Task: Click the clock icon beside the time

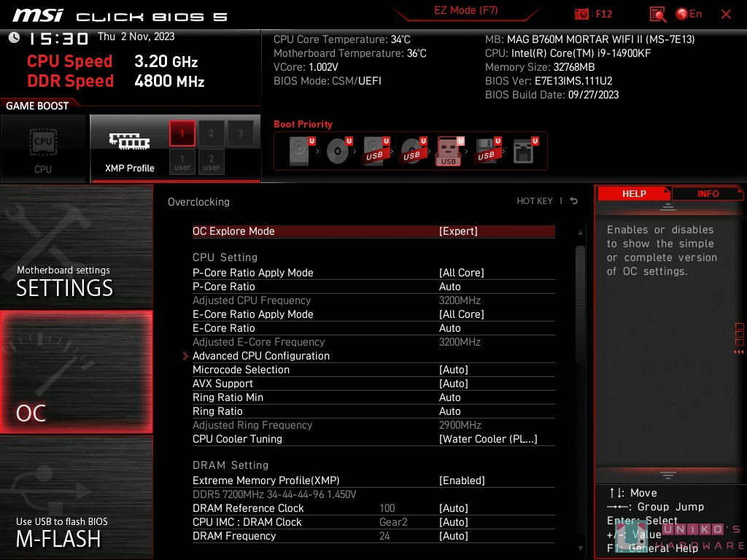Action: [x=15, y=38]
